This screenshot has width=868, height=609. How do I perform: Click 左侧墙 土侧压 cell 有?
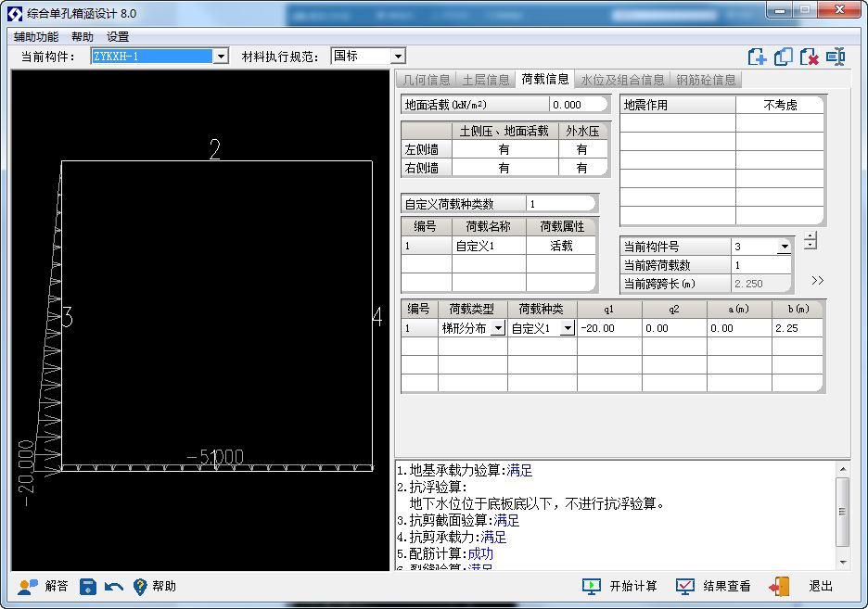[504, 149]
